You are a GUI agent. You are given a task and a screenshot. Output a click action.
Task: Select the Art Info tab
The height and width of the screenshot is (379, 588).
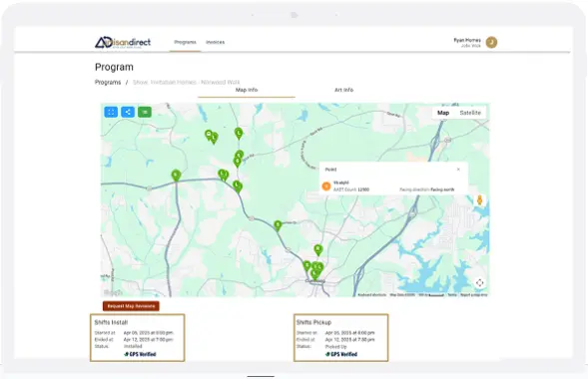click(x=343, y=90)
